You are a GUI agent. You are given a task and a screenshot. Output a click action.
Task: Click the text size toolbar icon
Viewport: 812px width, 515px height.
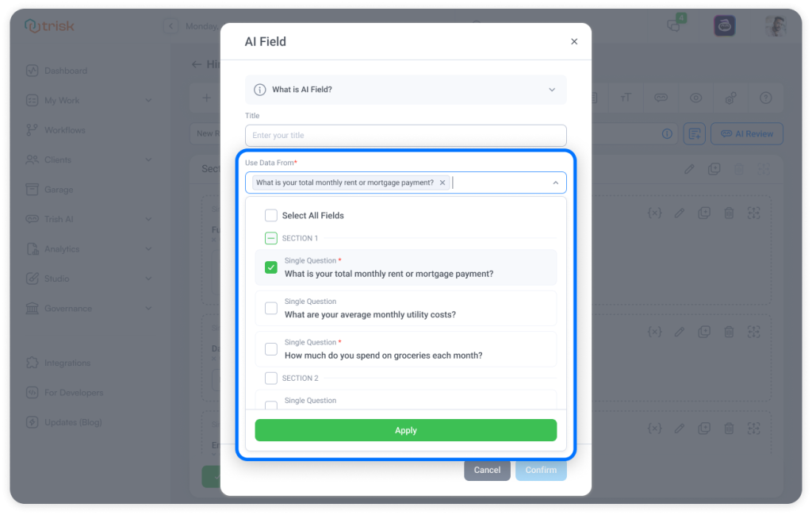[626, 98]
